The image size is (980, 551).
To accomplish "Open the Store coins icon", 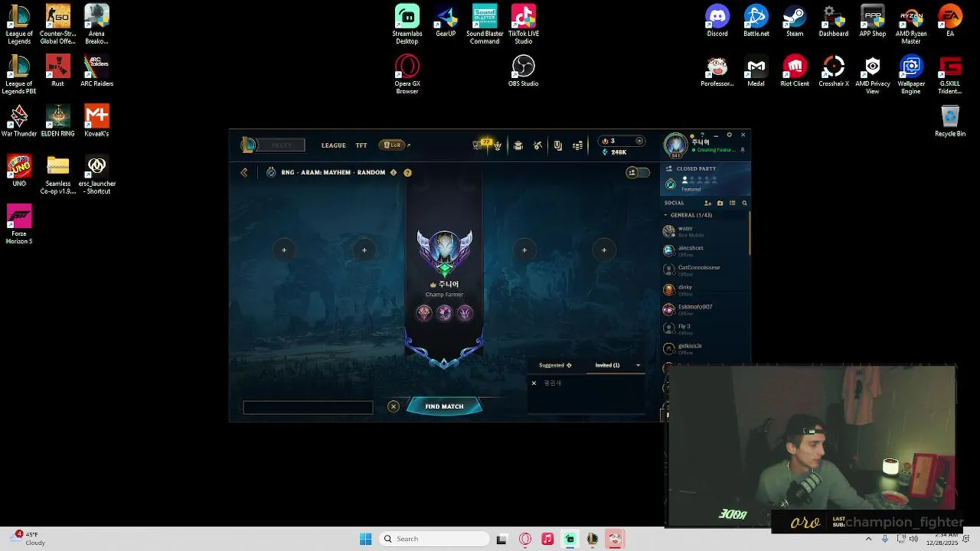I will [578, 145].
